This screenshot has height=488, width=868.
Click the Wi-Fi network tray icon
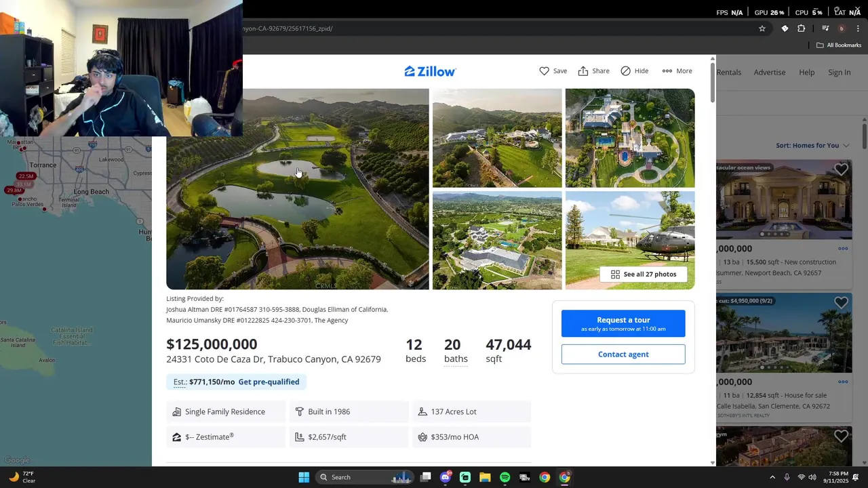pos(801,477)
